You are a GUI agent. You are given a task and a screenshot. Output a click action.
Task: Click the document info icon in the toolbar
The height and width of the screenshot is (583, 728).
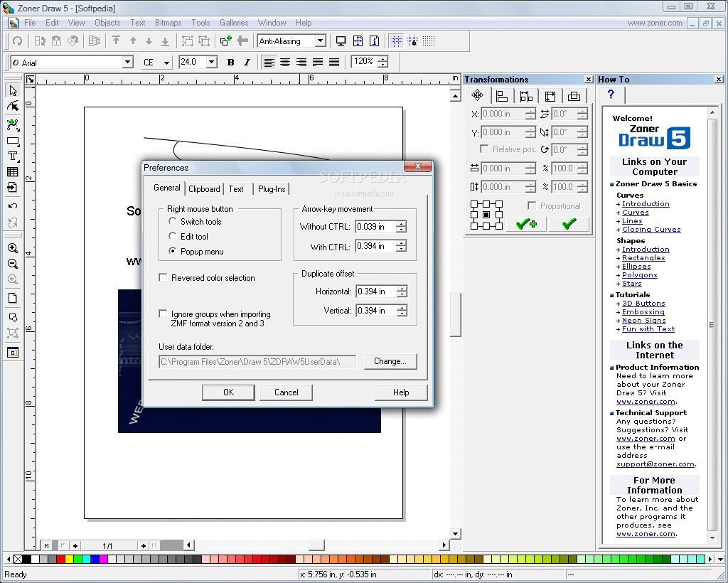(374, 41)
